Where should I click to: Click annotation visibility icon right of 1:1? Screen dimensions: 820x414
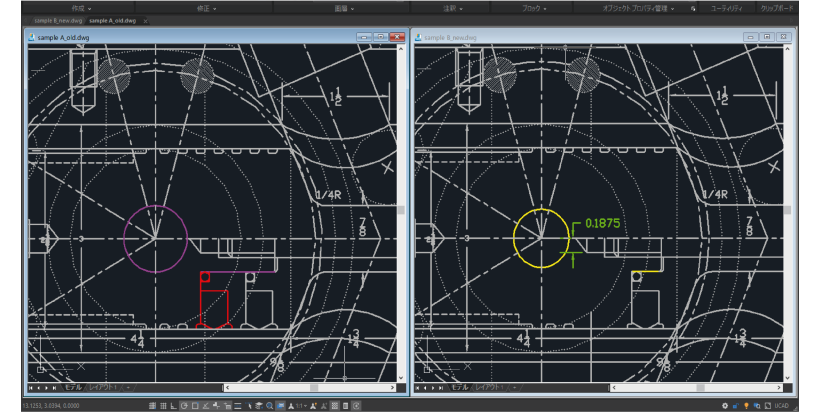pos(313,406)
